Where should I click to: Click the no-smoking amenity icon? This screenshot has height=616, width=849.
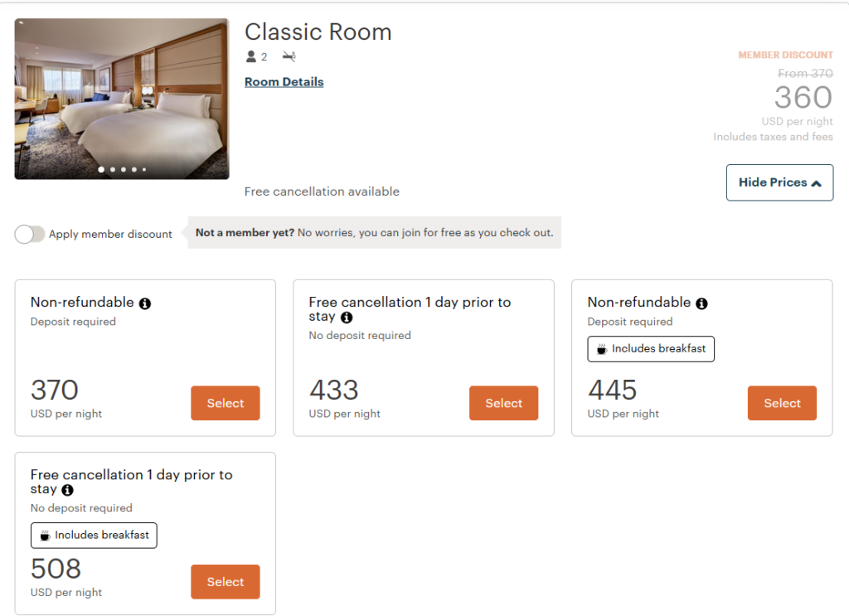(x=289, y=56)
